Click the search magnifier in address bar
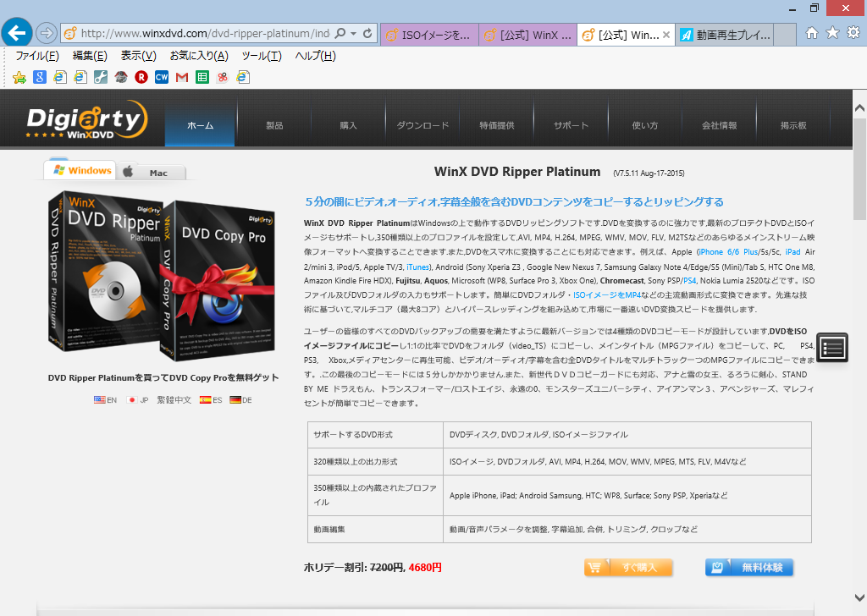 click(340, 33)
